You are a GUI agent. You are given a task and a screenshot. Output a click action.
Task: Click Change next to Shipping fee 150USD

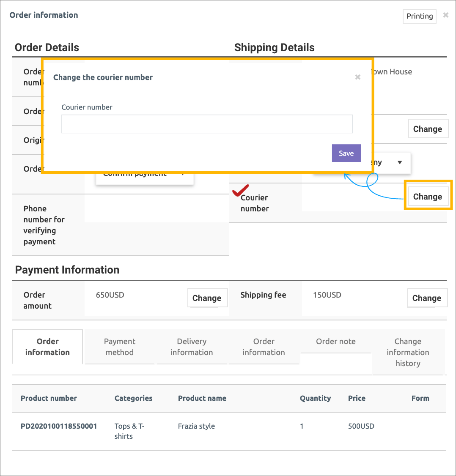coord(426,298)
